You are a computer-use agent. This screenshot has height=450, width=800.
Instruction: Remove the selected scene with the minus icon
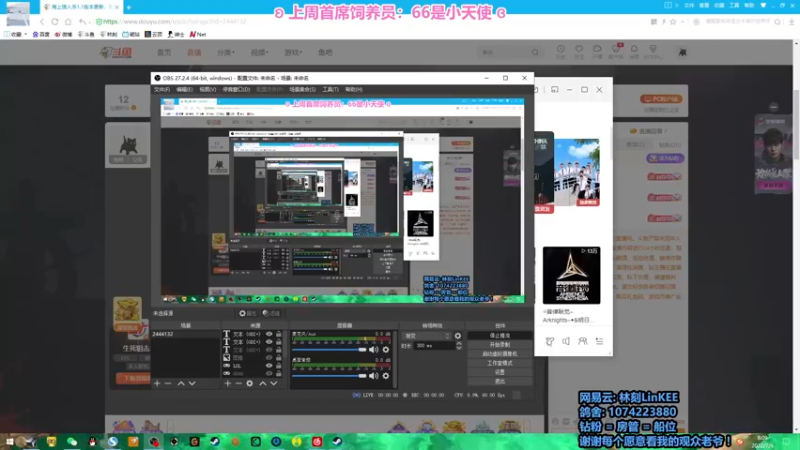[x=168, y=383]
